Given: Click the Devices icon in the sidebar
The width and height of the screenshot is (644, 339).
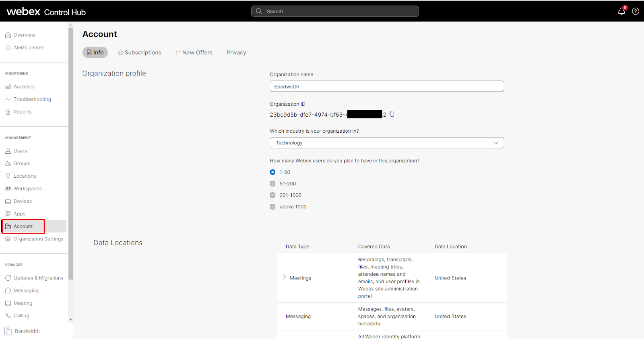Looking at the screenshot, I should click(x=8, y=201).
